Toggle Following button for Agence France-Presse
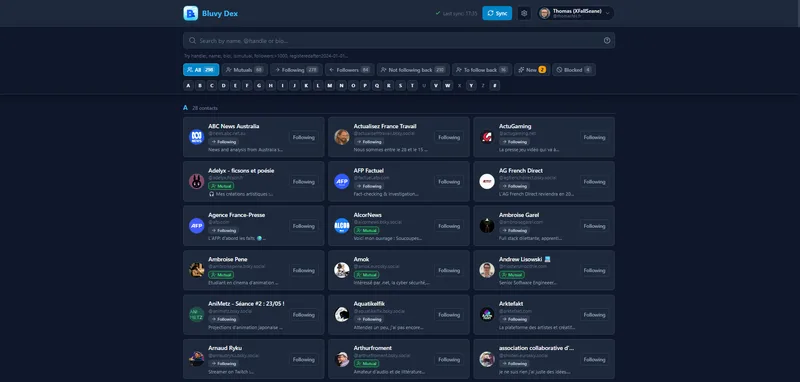Viewport: 800px width, 382px height. tap(304, 226)
